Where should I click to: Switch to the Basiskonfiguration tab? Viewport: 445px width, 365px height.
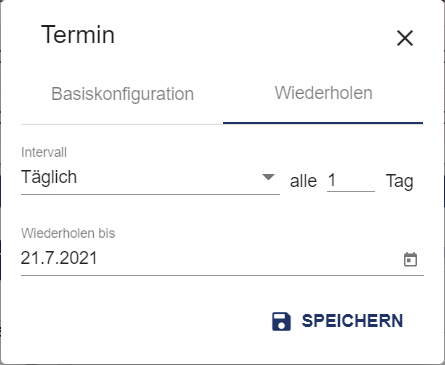pyautogui.click(x=122, y=94)
